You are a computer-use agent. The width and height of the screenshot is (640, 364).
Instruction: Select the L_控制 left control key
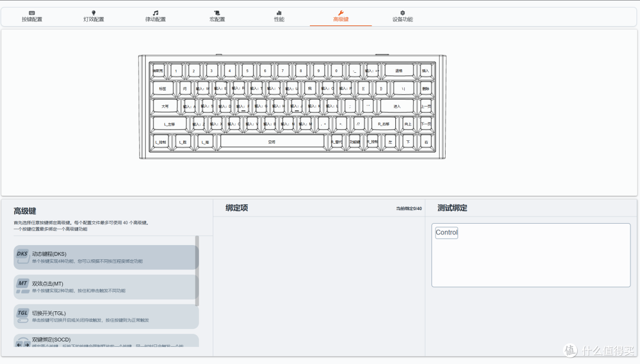coord(161,142)
